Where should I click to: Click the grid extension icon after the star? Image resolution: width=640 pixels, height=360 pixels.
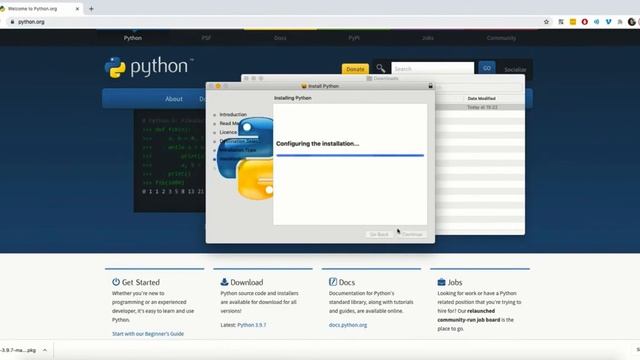click(x=561, y=22)
